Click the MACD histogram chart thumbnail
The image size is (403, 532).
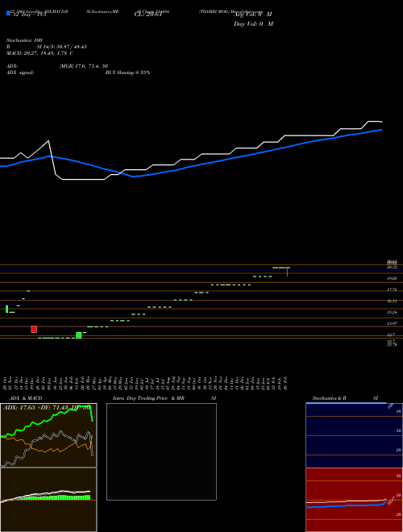48,500
